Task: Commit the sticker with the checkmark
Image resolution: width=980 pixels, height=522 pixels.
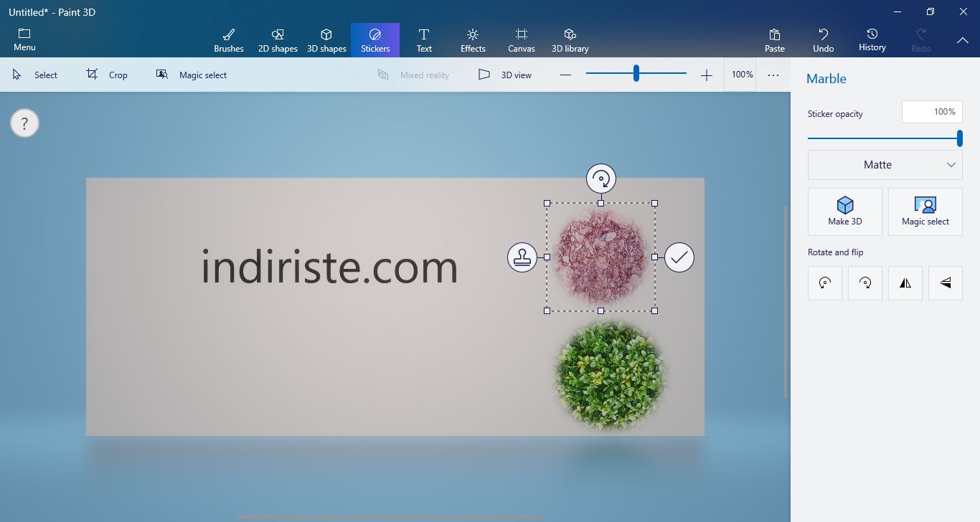Action: pyautogui.click(x=679, y=257)
